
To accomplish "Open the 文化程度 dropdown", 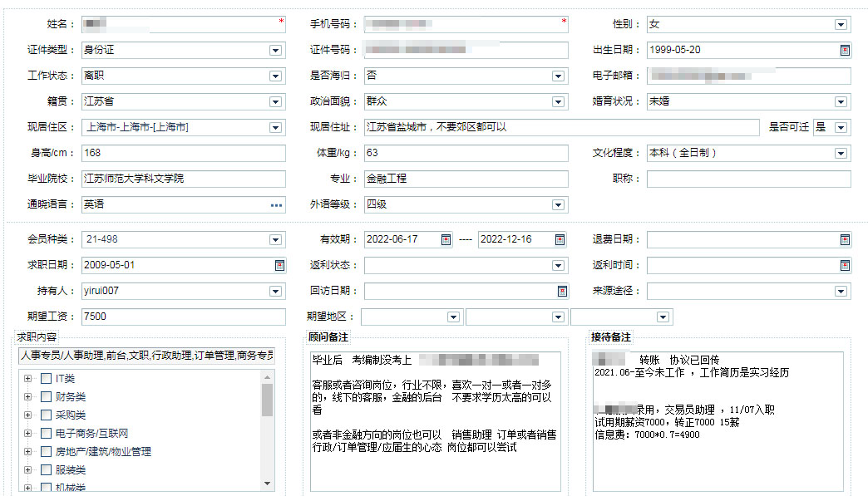I will point(841,153).
